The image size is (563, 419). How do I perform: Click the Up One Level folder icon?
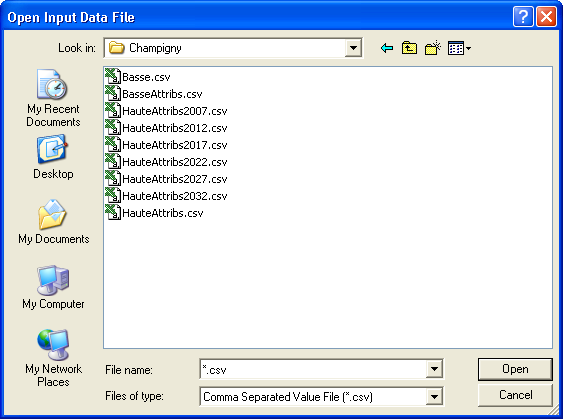click(x=409, y=48)
